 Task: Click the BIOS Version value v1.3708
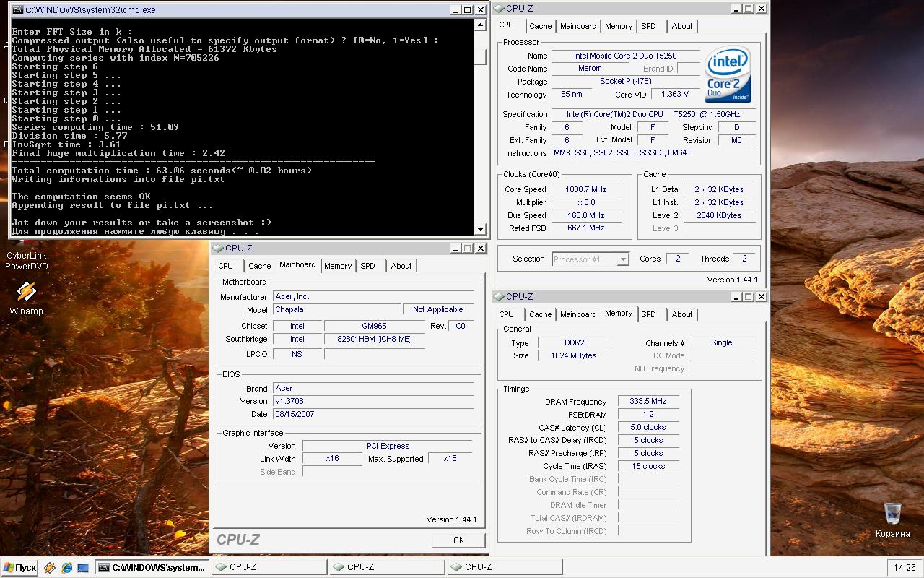point(373,401)
